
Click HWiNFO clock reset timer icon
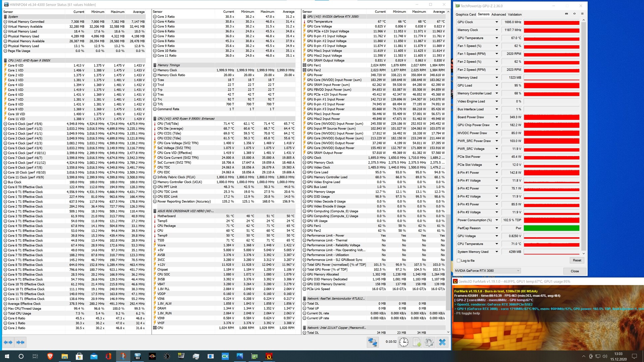tap(404, 342)
